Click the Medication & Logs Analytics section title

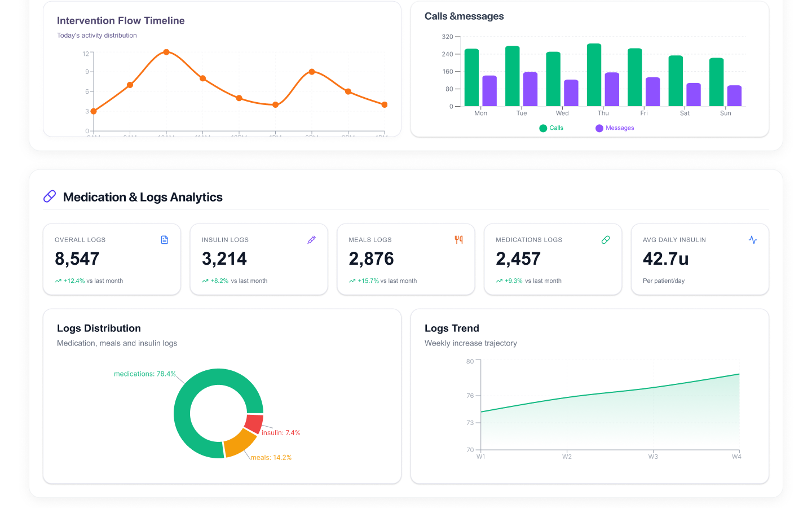click(143, 197)
